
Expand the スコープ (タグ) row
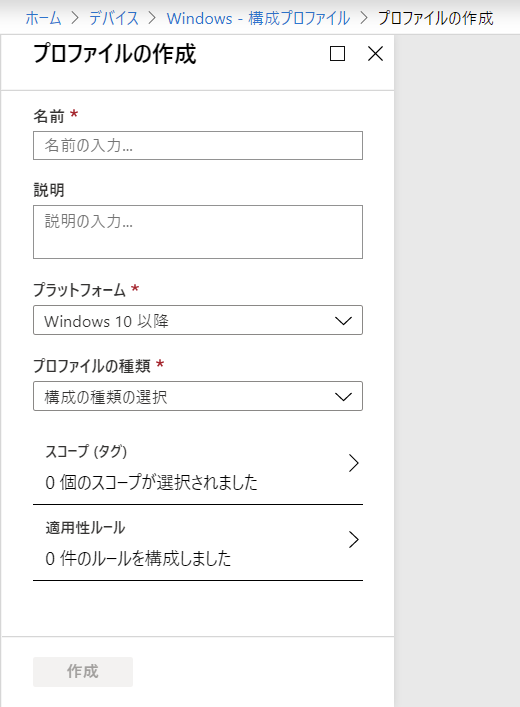pyautogui.click(x=198, y=467)
